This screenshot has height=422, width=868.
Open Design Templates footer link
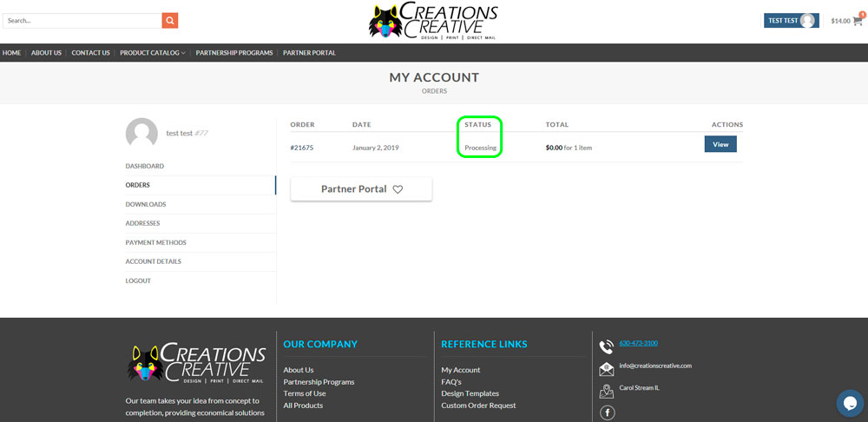[470, 393]
